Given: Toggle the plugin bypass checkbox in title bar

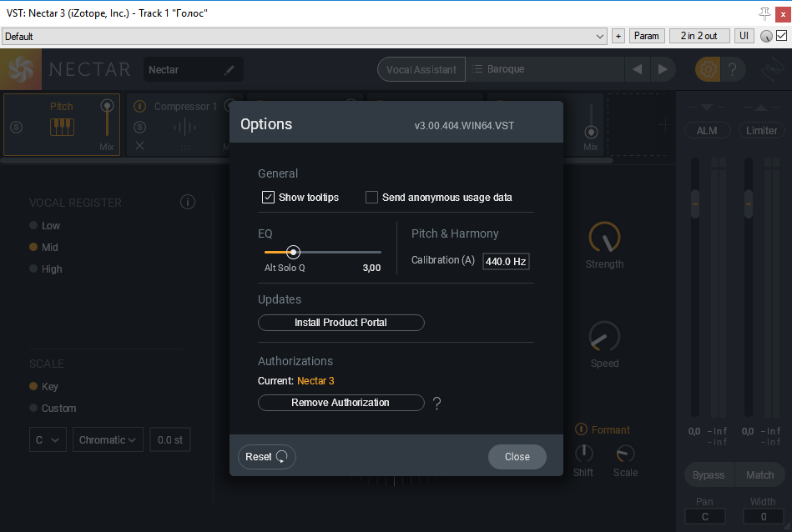Looking at the screenshot, I should [781, 36].
